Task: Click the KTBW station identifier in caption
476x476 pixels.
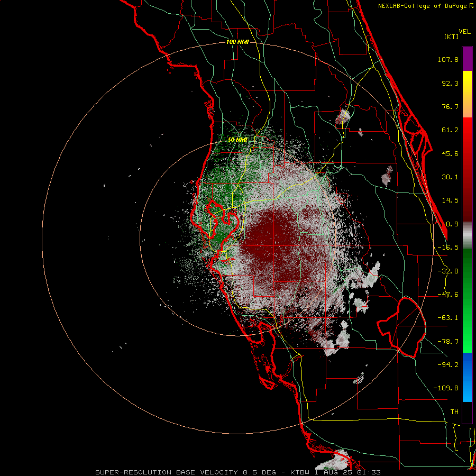Action: click(x=300, y=472)
